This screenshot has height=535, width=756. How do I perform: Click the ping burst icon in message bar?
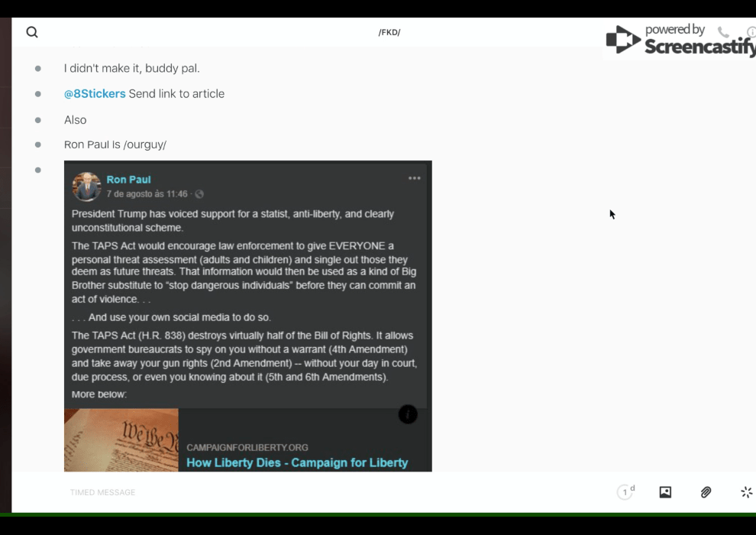(x=746, y=492)
